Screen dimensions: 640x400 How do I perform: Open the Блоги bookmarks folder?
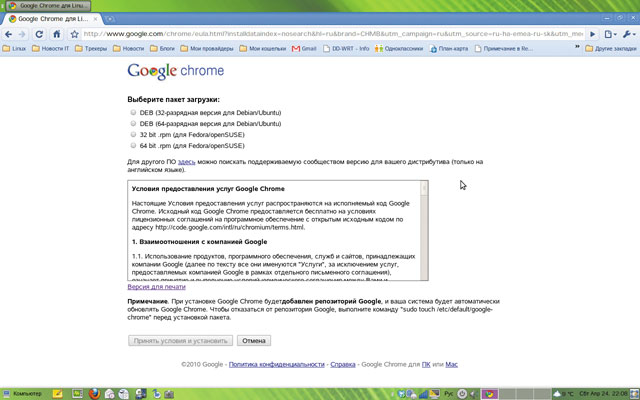(162, 49)
